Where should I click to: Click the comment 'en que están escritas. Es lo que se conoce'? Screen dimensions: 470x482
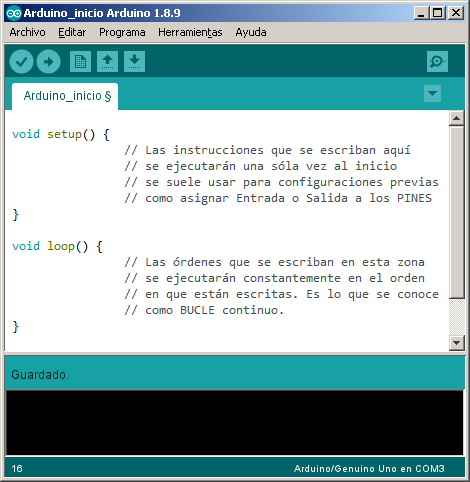pos(281,294)
